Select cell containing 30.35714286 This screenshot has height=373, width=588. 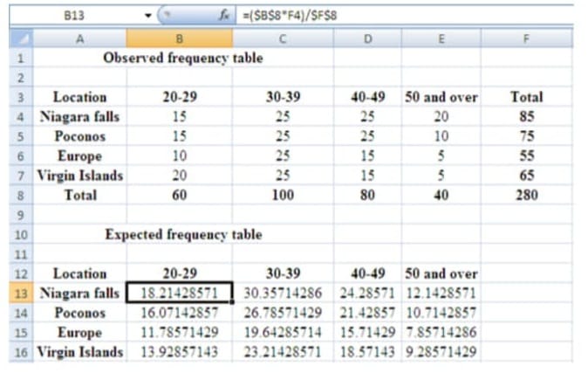283,293
